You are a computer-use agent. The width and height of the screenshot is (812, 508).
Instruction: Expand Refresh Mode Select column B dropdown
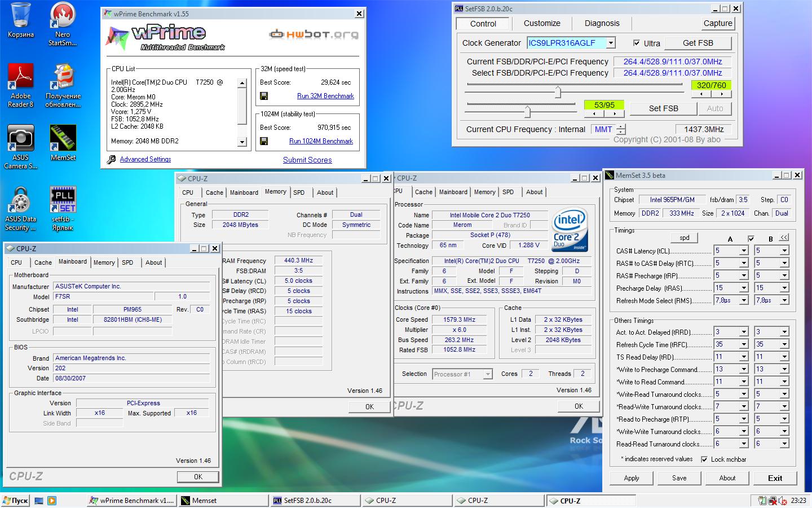(784, 300)
